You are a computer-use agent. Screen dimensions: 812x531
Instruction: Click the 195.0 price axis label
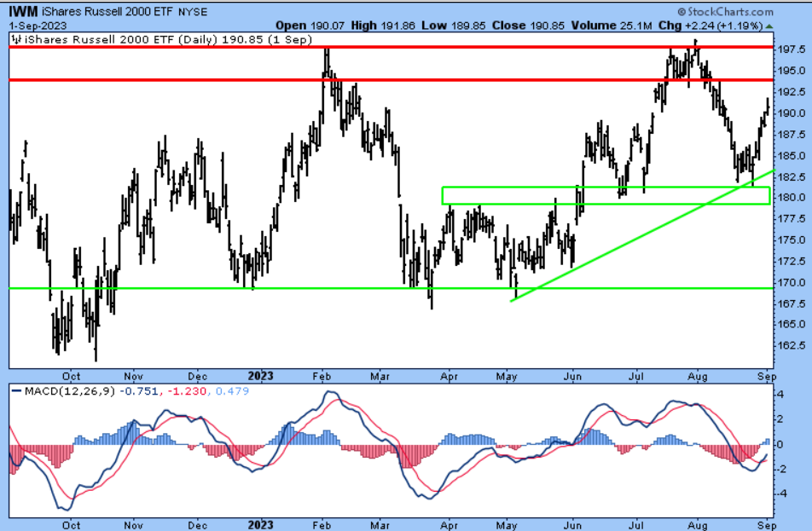pos(792,71)
